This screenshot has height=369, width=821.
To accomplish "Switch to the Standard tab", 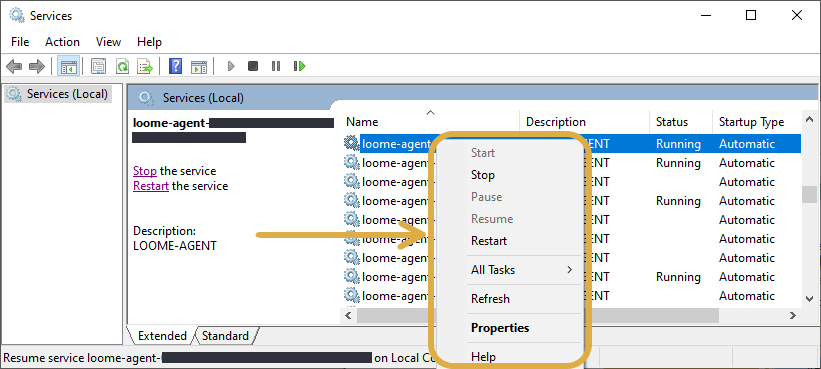I will pos(225,336).
